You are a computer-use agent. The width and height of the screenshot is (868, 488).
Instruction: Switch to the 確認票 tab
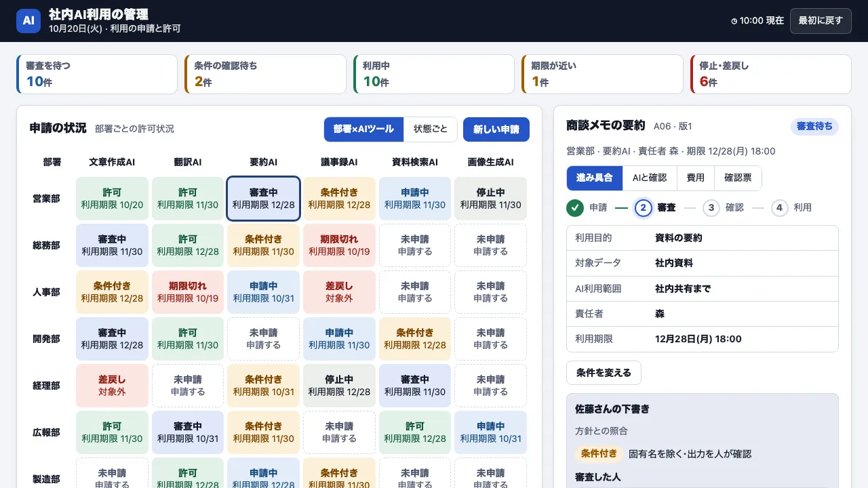(738, 178)
